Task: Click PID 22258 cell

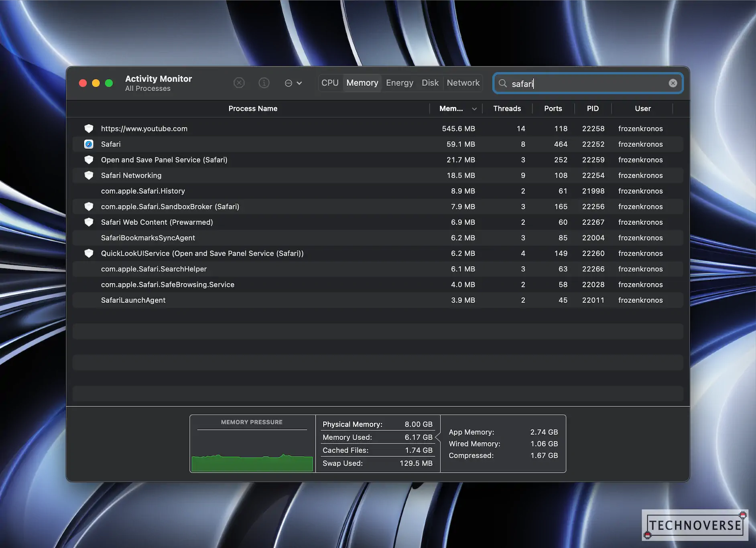Action: [x=593, y=128]
